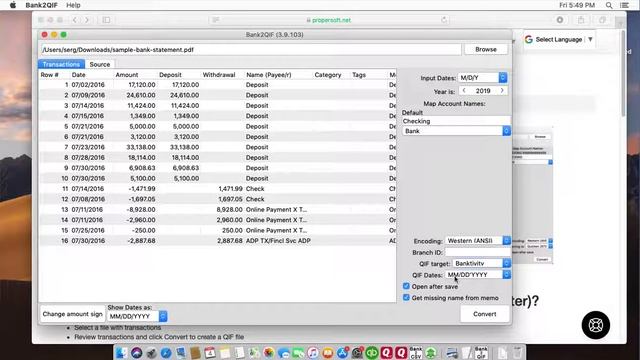The height and width of the screenshot is (360, 640).
Task: Switch to Source tab
Action: (x=100, y=64)
